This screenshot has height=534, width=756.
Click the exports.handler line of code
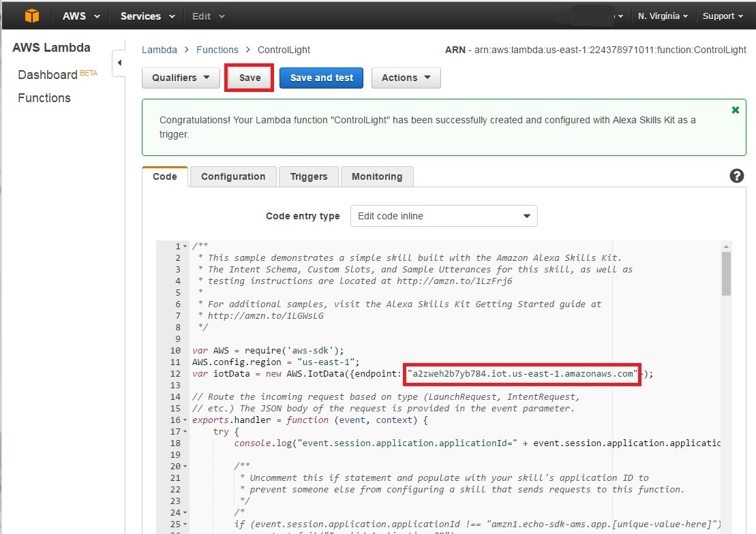(310, 420)
